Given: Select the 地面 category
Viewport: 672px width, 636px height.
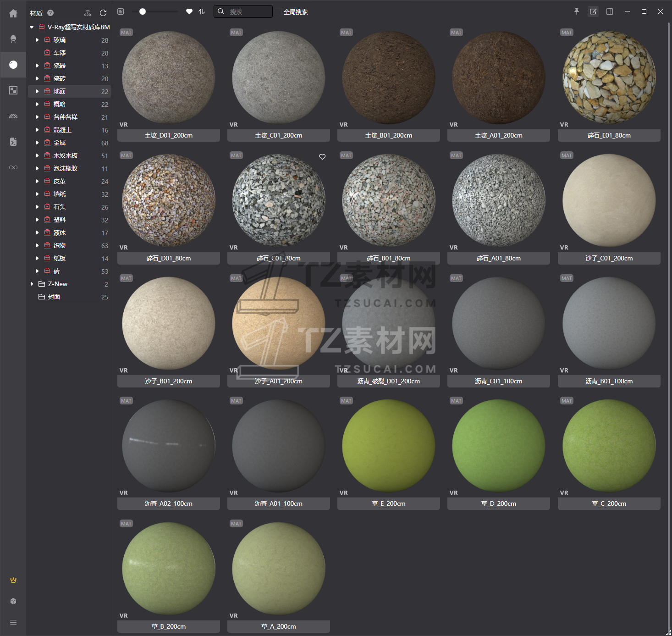Looking at the screenshot, I should [x=69, y=91].
